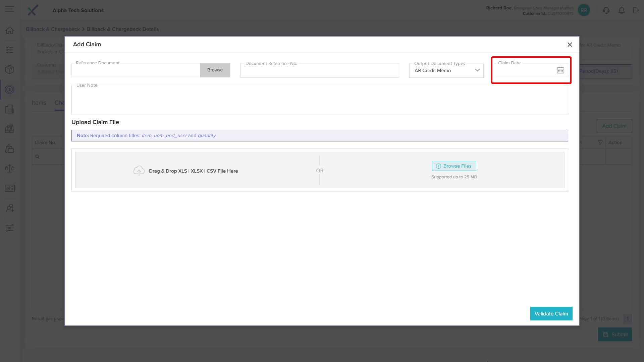Click the Billback & Chargeback breadcrumb link
Viewport: 644px width, 362px height.
(x=53, y=29)
